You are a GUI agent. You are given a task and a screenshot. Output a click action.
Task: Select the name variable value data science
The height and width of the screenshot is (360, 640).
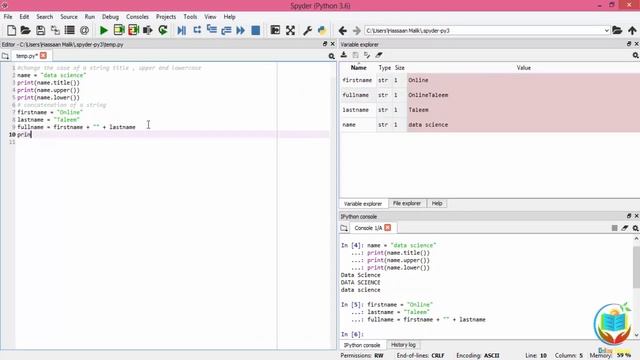(x=428, y=125)
